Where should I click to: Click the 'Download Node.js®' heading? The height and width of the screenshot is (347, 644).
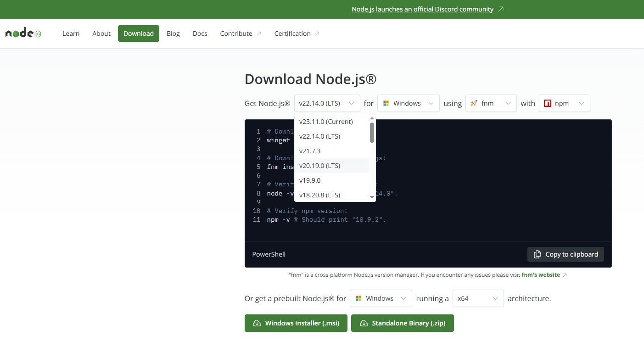click(x=311, y=79)
